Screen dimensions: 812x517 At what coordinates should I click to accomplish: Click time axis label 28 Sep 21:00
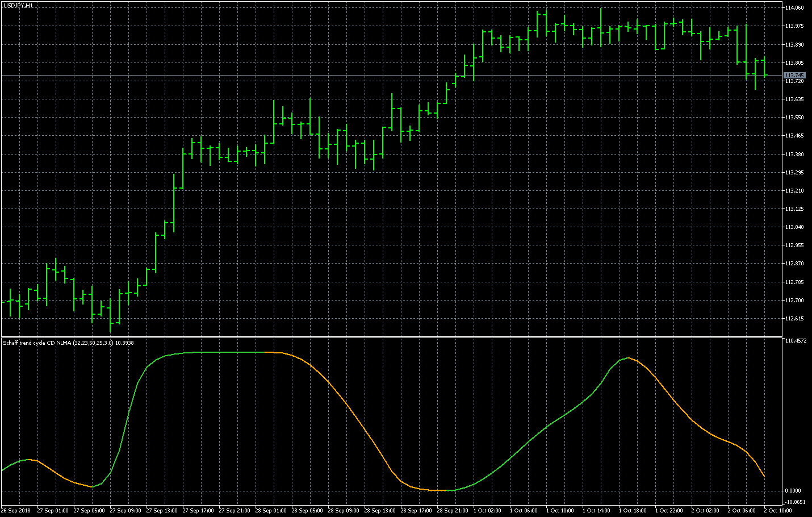[x=453, y=511]
